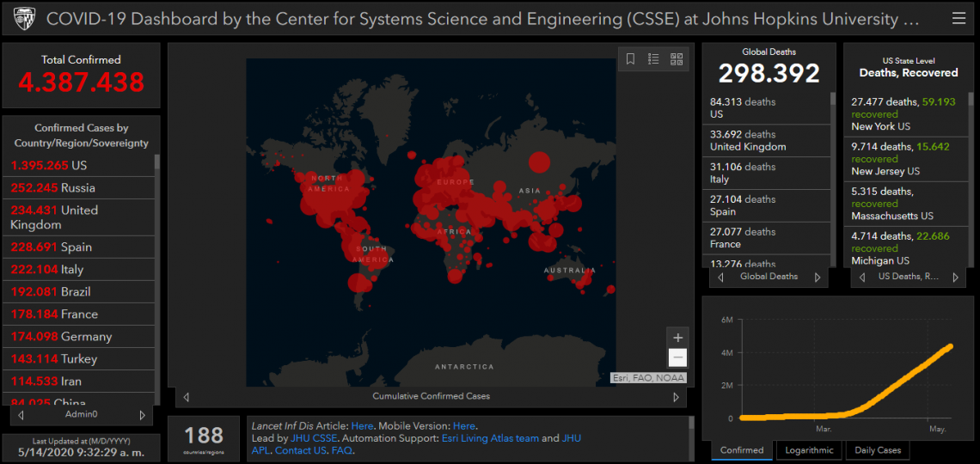Open the map legend list icon

click(653, 59)
